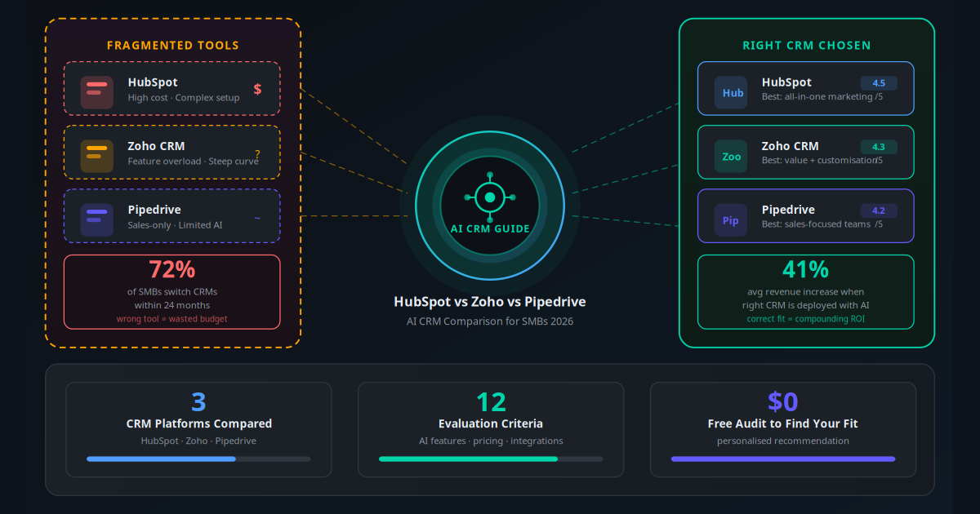Screen dimensions: 980x514
Task: Click 'HubSpot · Zoho · Pipedrive' caption
Action: (x=198, y=441)
